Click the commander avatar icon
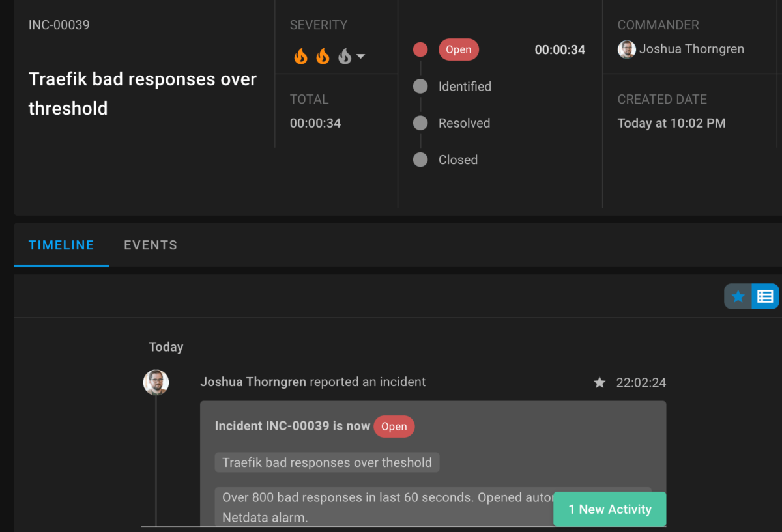This screenshot has height=532, width=782. click(627, 49)
